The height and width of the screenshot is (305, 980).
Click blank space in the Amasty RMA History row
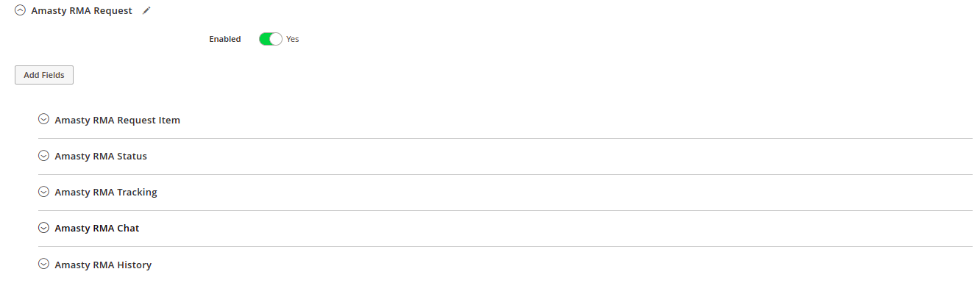pos(559,265)
